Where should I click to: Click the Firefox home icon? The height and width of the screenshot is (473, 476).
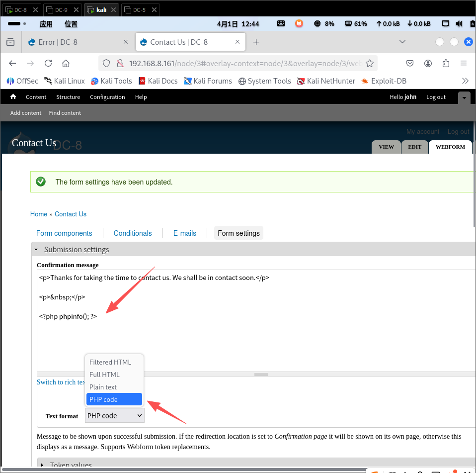[x=66, y=63]
